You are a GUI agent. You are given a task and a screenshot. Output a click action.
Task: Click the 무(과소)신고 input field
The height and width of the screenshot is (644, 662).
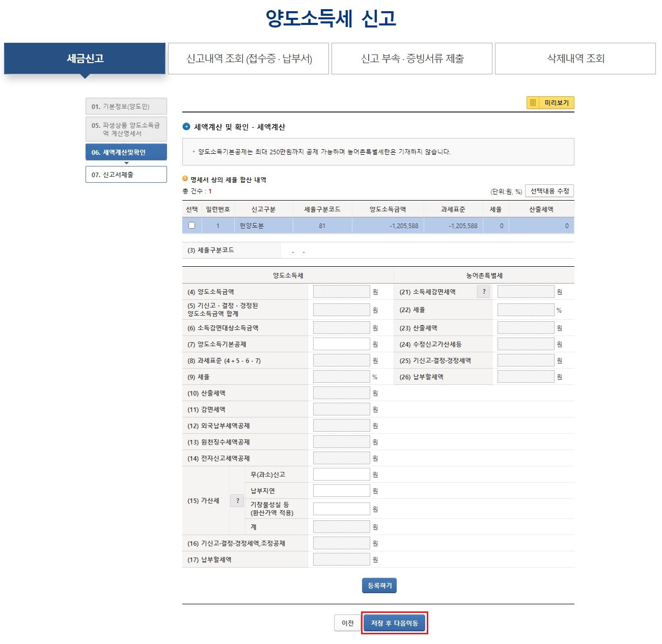tap(342, 474)
